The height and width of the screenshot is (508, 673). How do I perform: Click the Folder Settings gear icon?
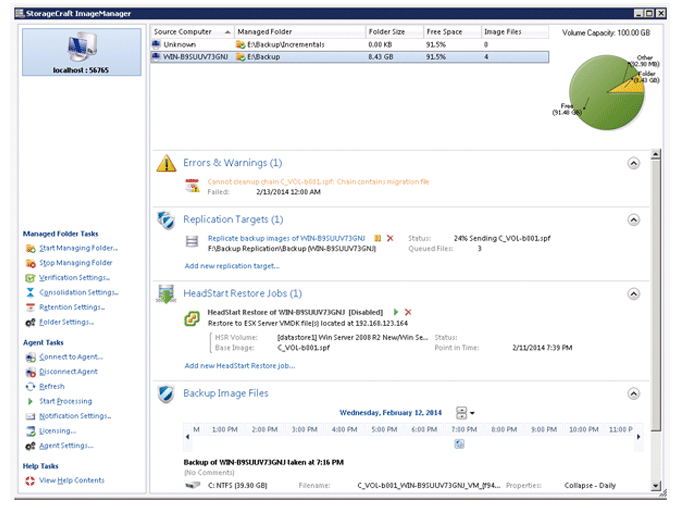click(x=30, y=322)
